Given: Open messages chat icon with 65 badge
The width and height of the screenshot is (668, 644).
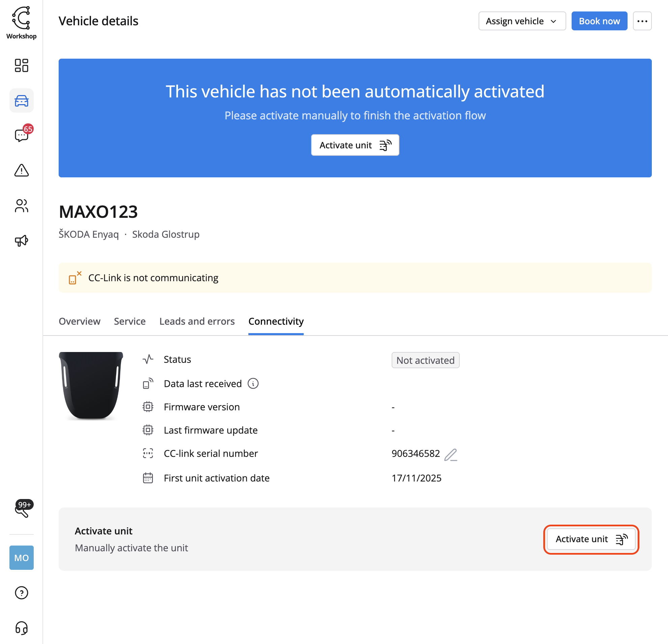Looking at the screenshot, I should [22, 135].
